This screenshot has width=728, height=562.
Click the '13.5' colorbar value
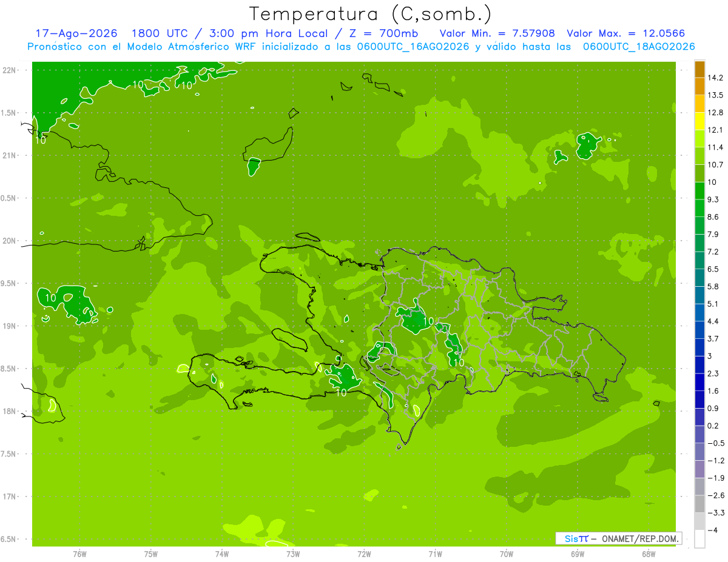click(716, 95)
